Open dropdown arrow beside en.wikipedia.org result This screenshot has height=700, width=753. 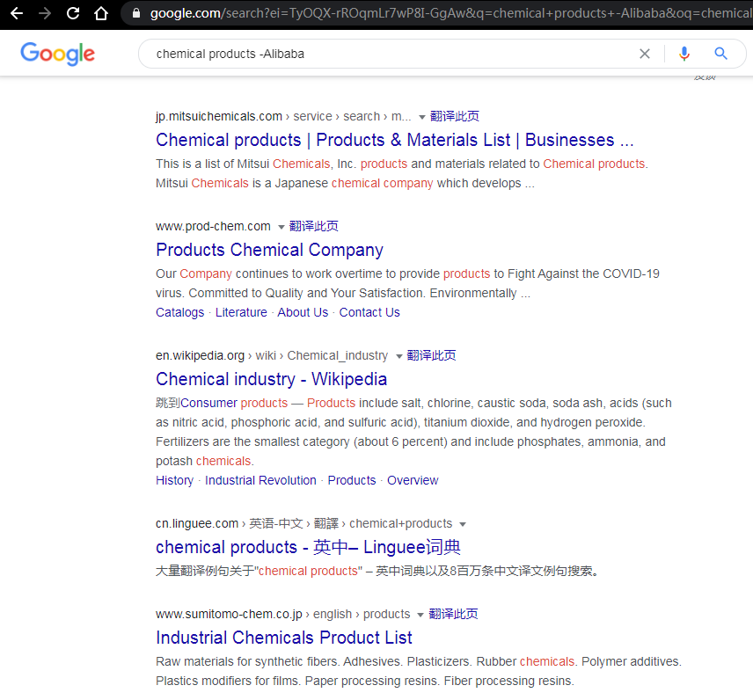pos(399,356)
